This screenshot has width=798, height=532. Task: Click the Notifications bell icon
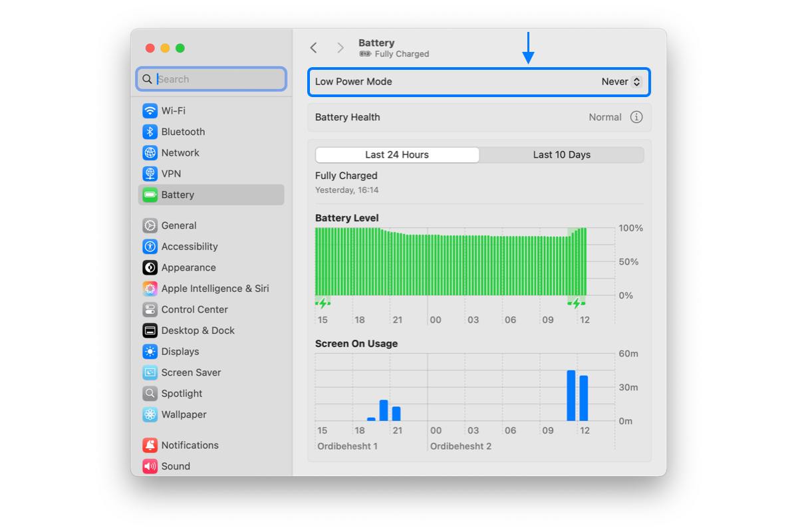pos(150,446)
